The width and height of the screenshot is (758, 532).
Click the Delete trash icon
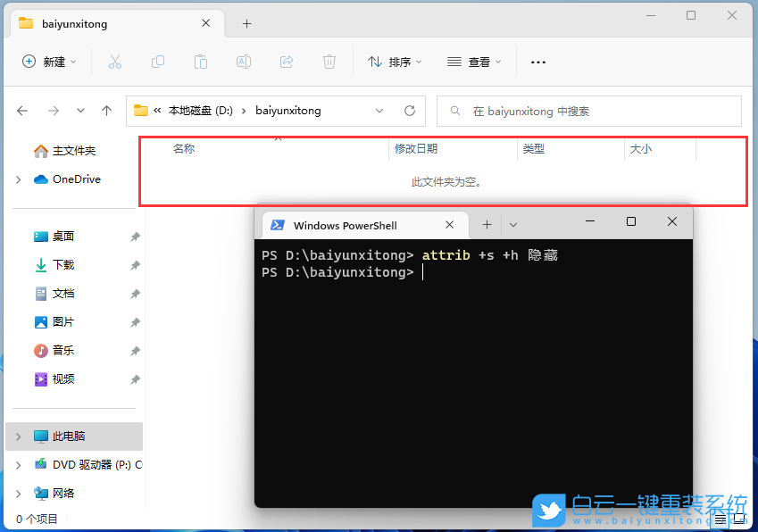click(x=329, y=62)
